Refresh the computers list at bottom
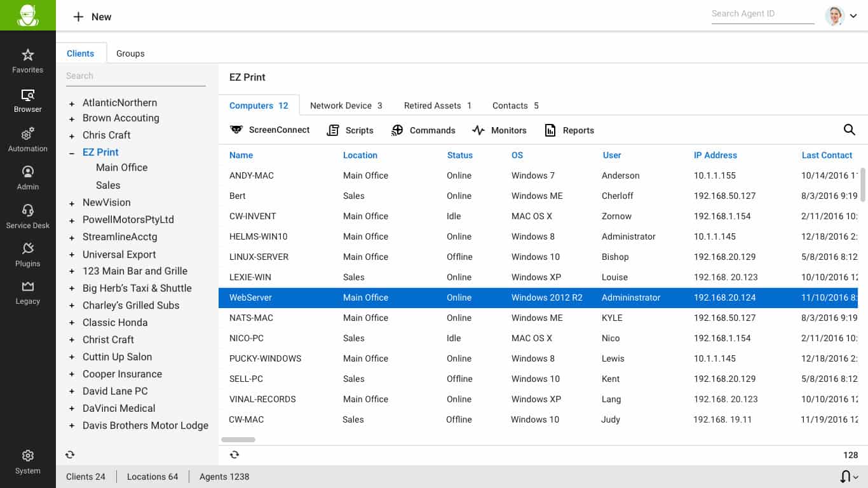The width and height of the screenshot is (868, 488). coord(234,454)
